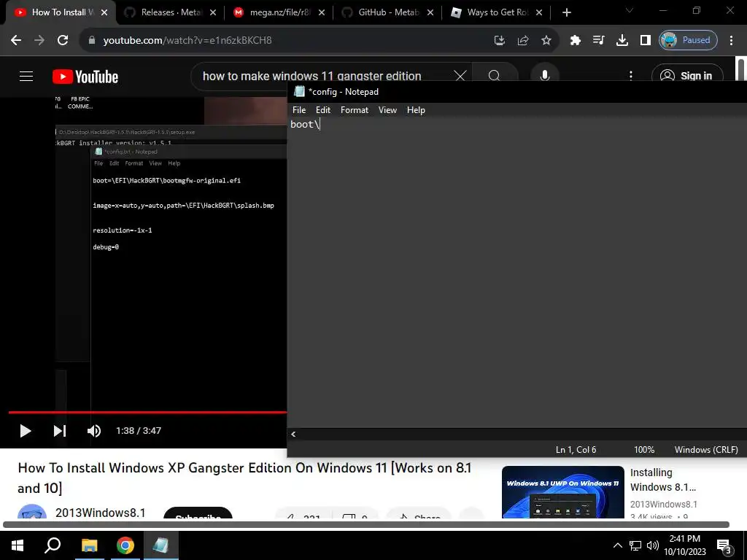Click the red video progress bar

pos(147,413)
